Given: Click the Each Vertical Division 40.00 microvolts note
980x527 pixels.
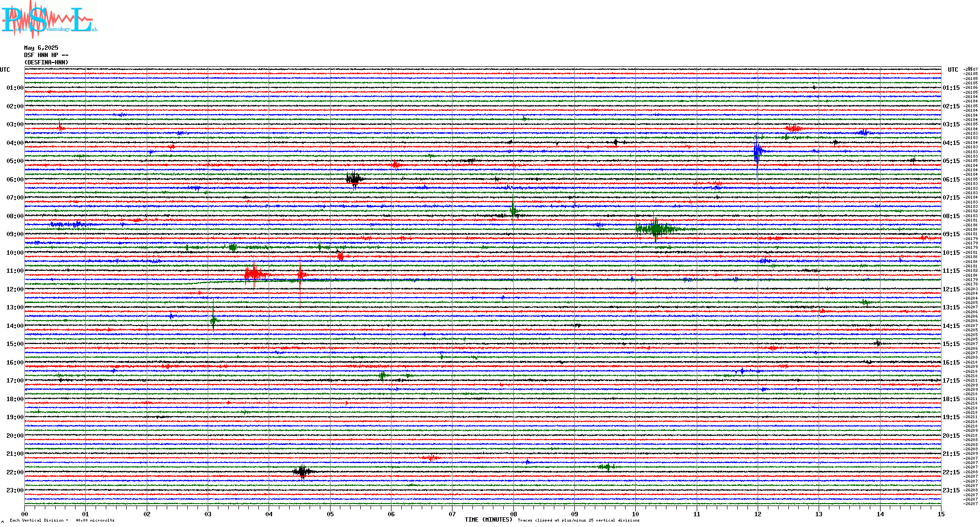Looking at the screenshot, I should [x=62, y=520].
